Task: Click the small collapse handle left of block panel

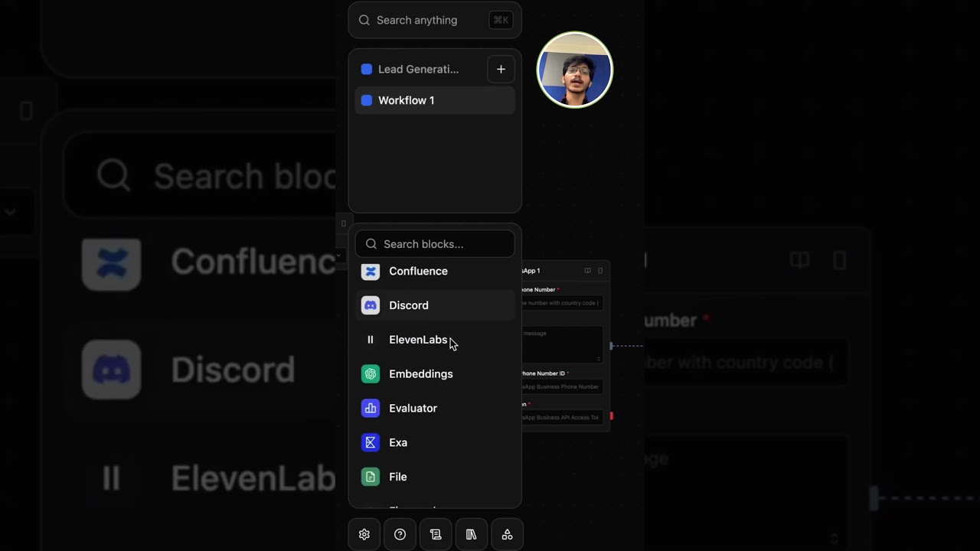Action: (344, 224)
